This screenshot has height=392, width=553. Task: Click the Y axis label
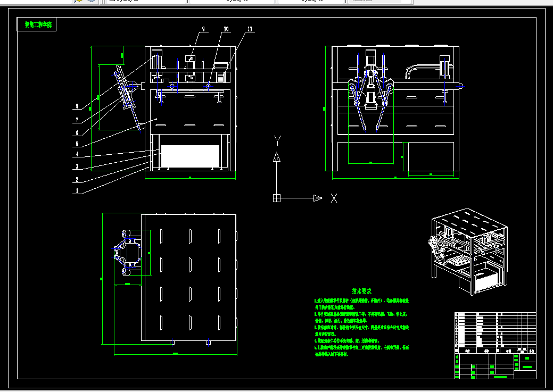coord(277,140)
